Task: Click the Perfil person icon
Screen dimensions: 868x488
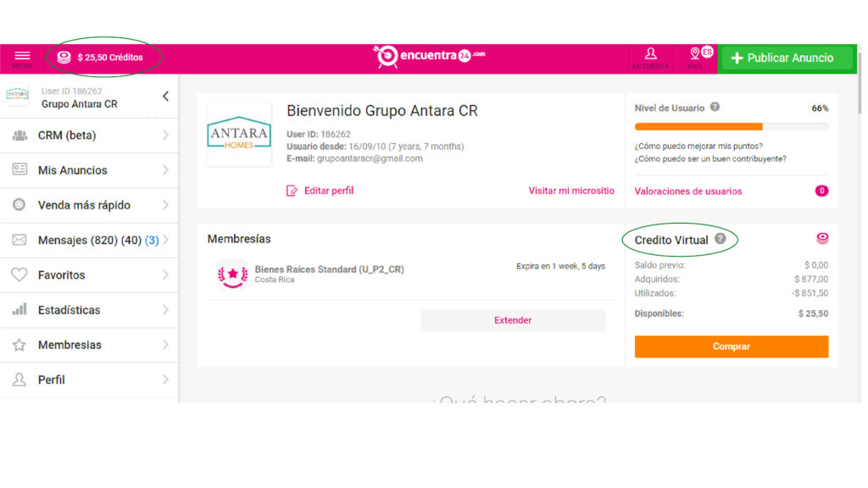Action: [x=19, y=379]
